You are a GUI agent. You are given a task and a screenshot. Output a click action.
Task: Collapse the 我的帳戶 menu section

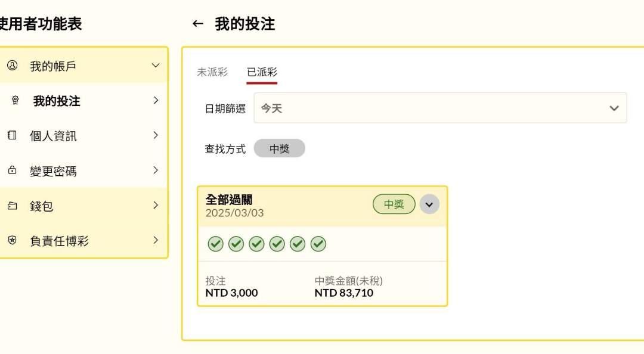[156, 66]
